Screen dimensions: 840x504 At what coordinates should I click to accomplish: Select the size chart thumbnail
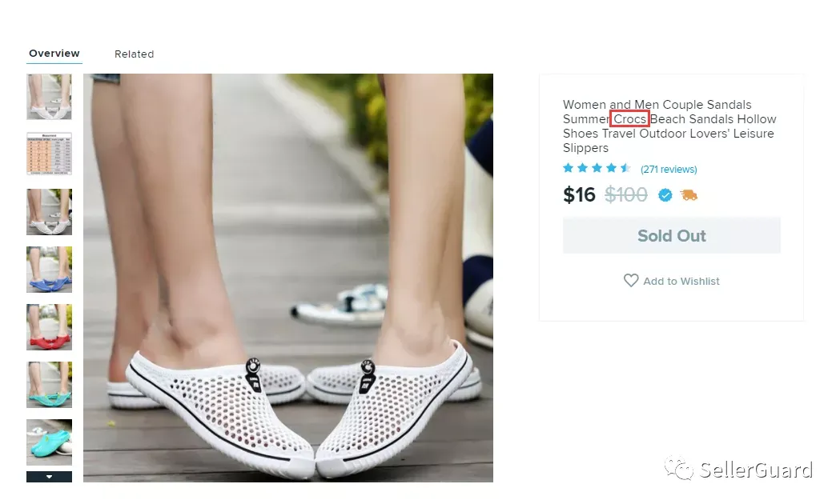[x=50, y=154]
